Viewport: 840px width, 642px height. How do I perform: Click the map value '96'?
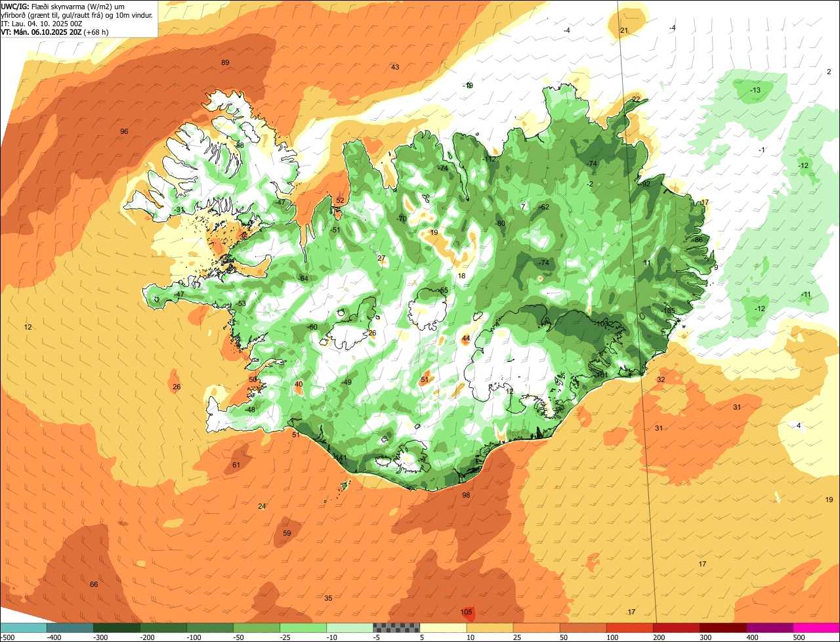(124, 131)
